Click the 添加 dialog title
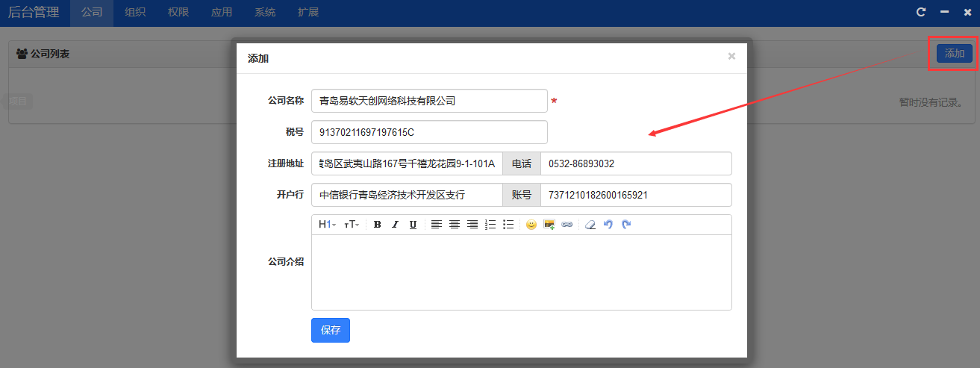 (258, 58)
